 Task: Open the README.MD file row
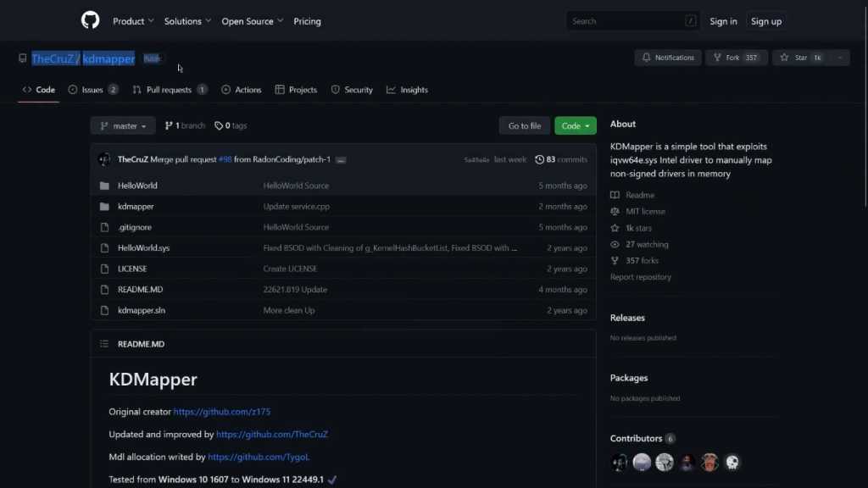coord(343,290)
